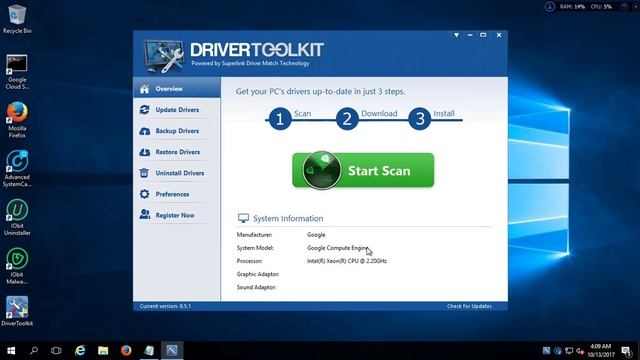Select the 'Google Compute Engine' system model value
The image size is (640, 360).
(x=337, y=248)
